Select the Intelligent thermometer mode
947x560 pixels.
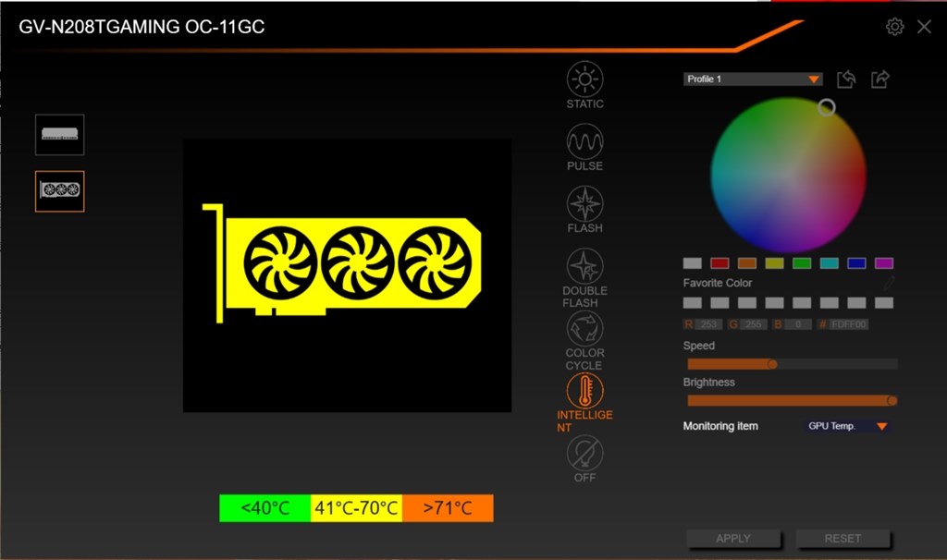click(x=584, y=391)
